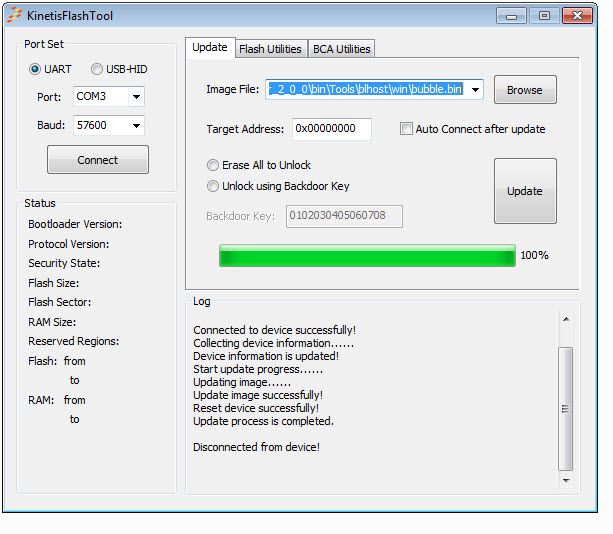Click Browse to choose an image file
Image resolution: width=613 pixels, height=534 pixels.
pos(525,90)
